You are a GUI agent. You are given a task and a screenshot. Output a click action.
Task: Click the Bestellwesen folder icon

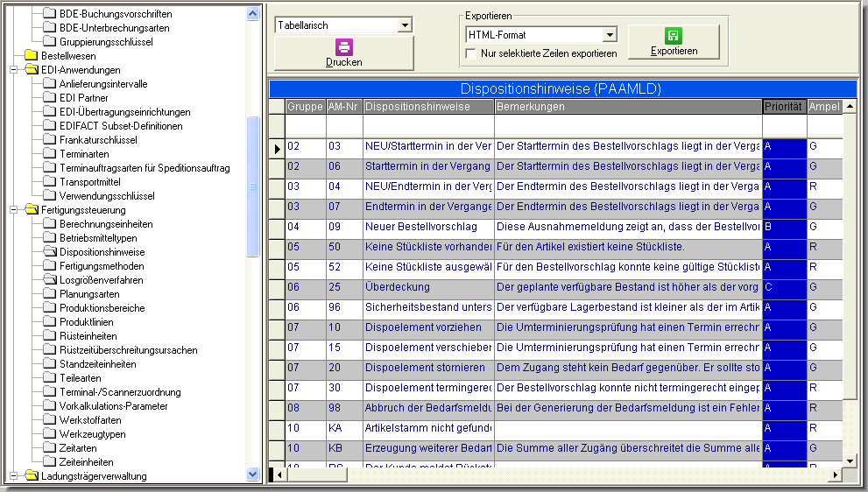point(31,56)
